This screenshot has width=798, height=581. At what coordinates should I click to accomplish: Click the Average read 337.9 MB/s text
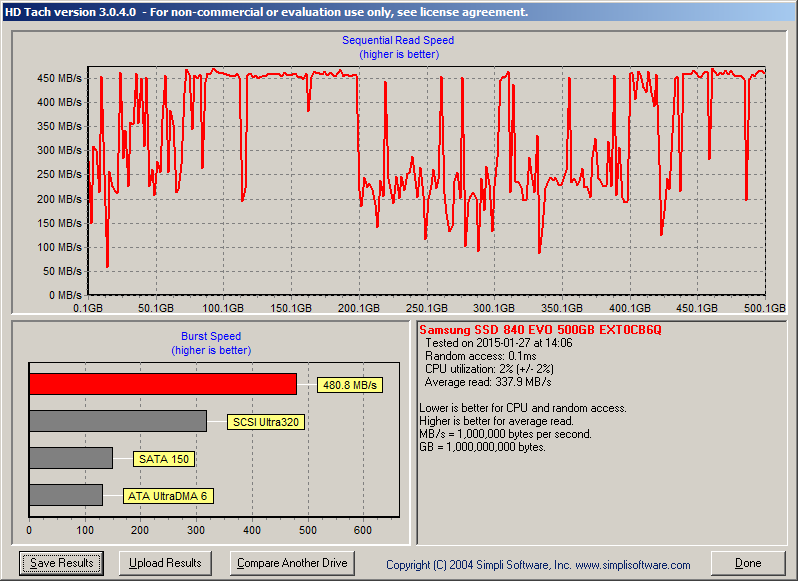pyautogui.click(x=488, y=382)
